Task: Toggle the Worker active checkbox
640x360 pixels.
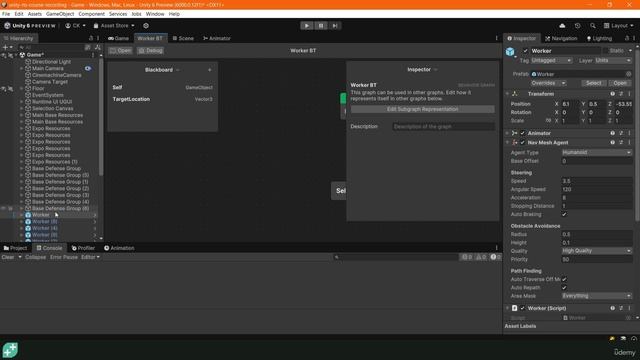Action: coord(525,51)
